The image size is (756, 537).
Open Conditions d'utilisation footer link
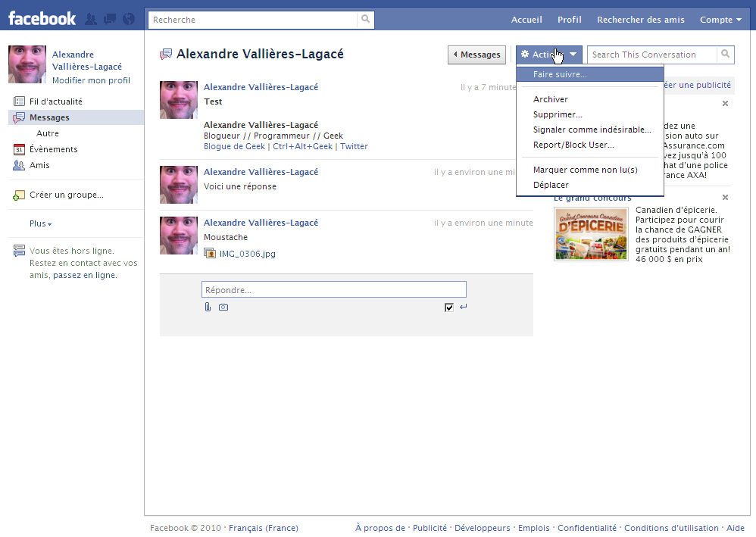tap(671, 528)
